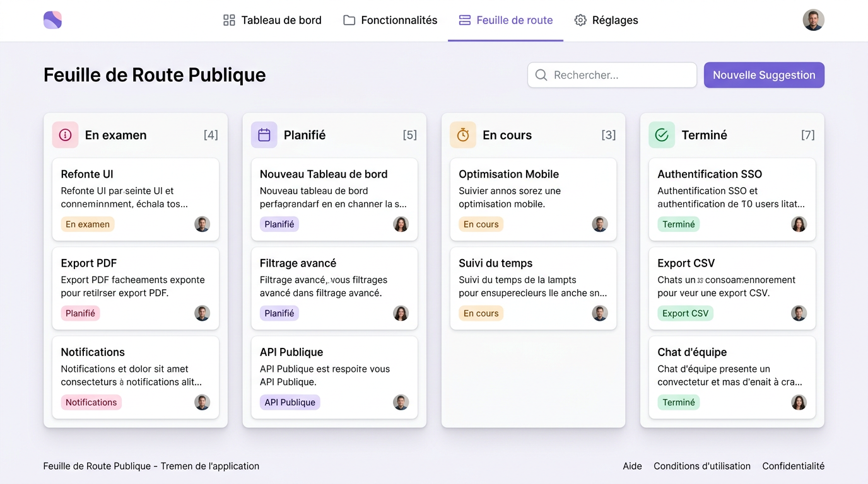Screen dimensions: 868x484
Task: Click the En cours column stopwatch icon
Action: [463, 135]
